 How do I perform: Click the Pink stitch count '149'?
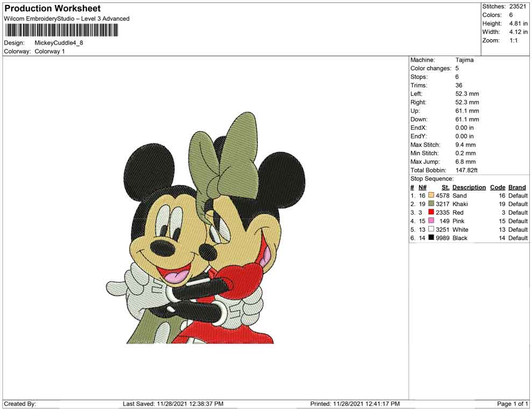click(444, 221)
